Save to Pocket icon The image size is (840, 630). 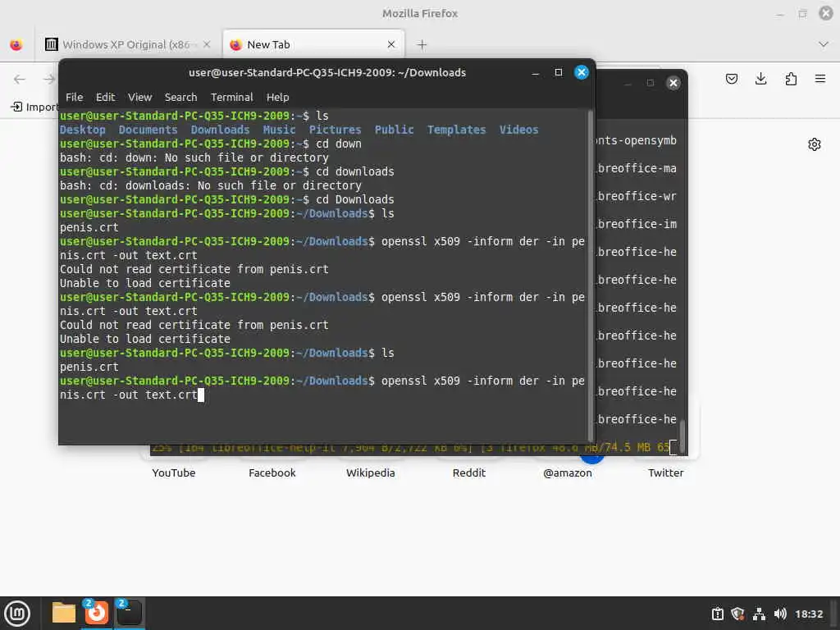coord(731,80)
